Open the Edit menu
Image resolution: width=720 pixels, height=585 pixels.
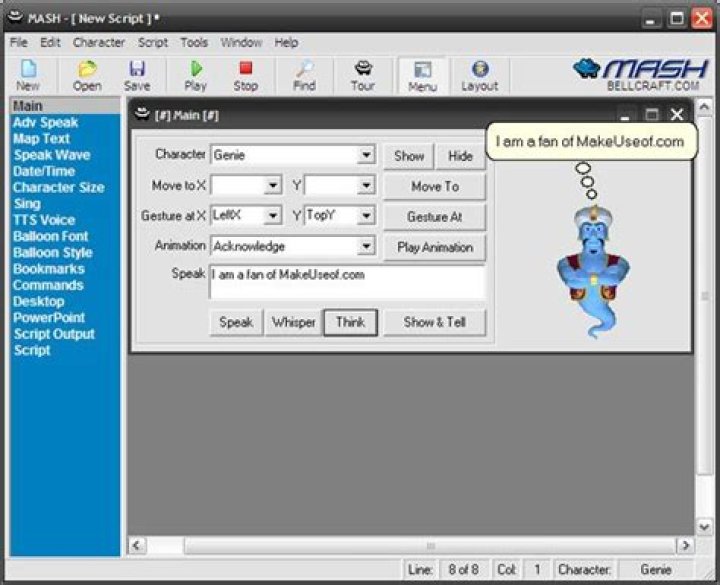pos(51,43)
